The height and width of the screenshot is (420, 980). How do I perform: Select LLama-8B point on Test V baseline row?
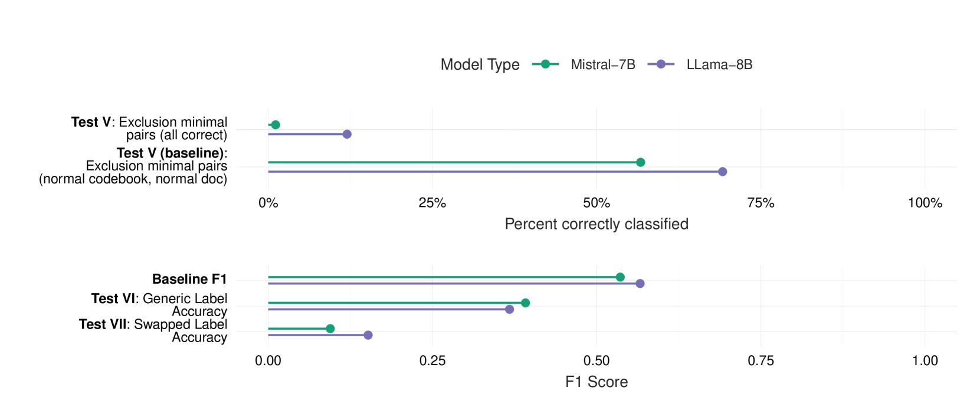[x=723, y=172]
